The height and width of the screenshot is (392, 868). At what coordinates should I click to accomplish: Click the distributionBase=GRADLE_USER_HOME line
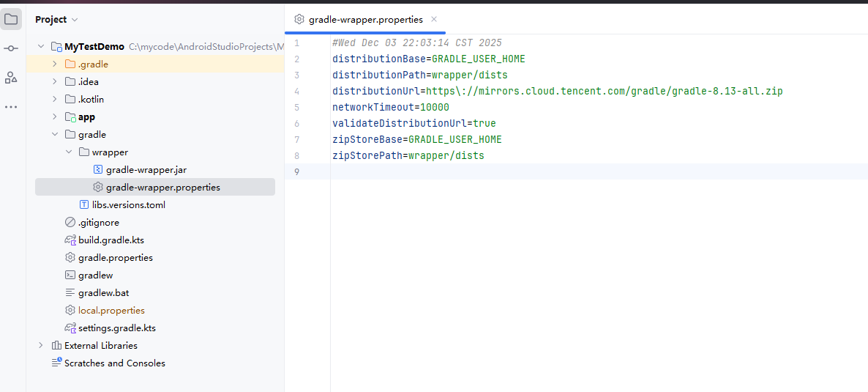tap(428, 59)
